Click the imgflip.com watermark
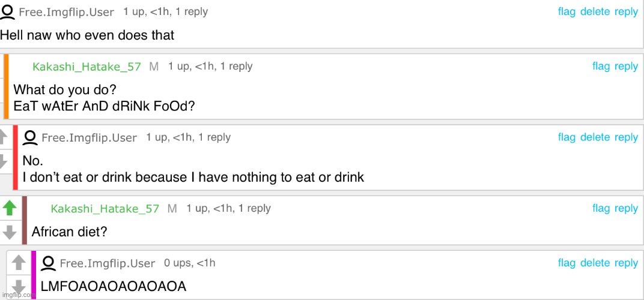Screen dimensions: 644x300 16,295
